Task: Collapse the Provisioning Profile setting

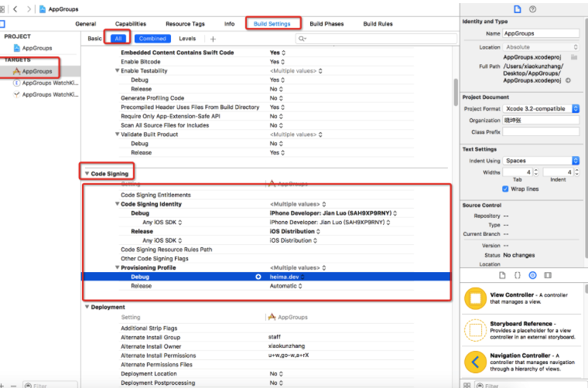Action: click(117, 267)
